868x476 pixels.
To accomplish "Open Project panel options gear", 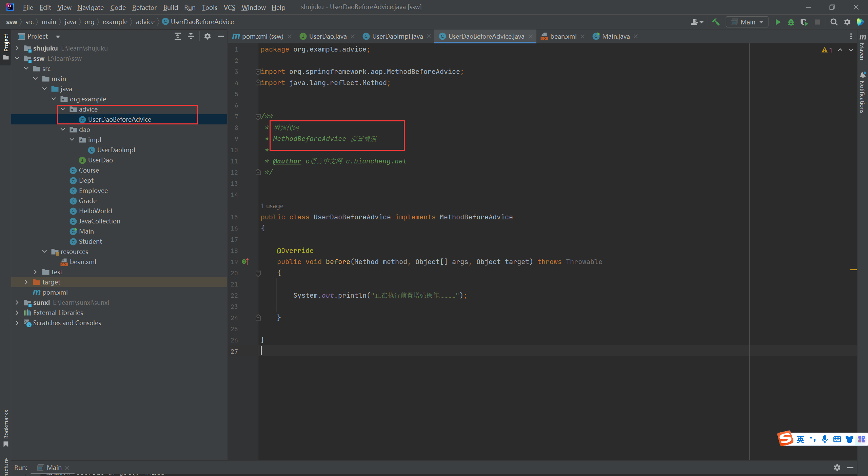I will (x=208, y=36).
